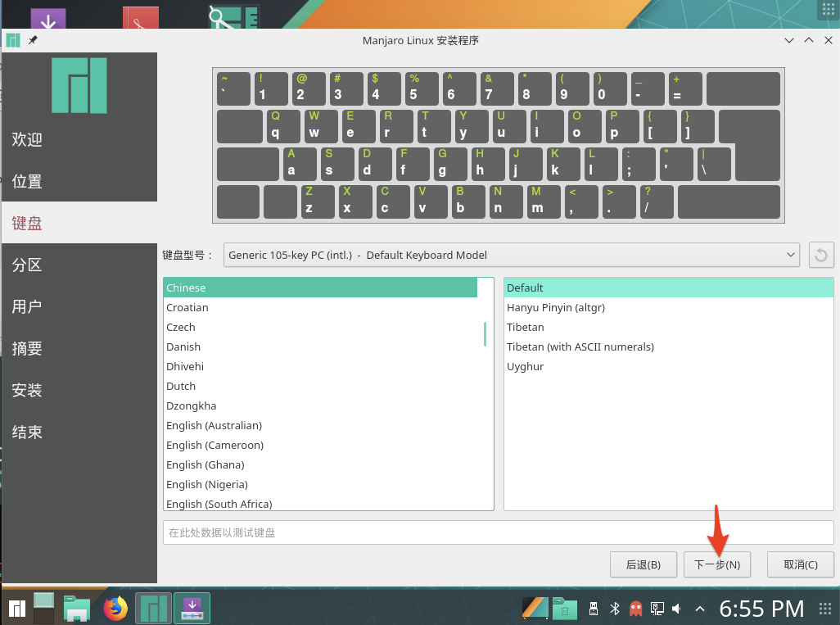Select Dzongkha in the layout list
The image size is (840, 625).
(x=320, y=405)
